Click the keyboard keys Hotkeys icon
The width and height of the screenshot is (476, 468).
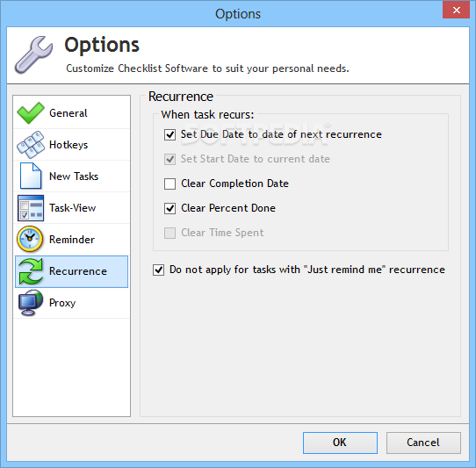[x=31, y=145]
